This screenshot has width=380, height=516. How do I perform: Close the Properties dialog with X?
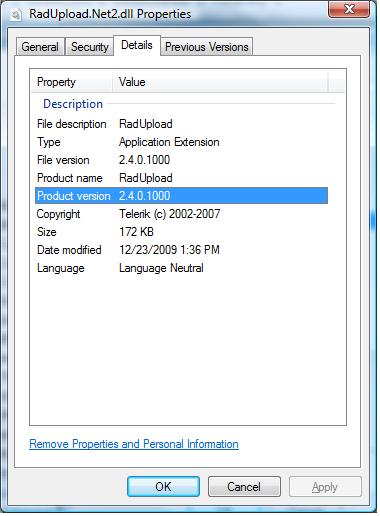coord(349,9)
